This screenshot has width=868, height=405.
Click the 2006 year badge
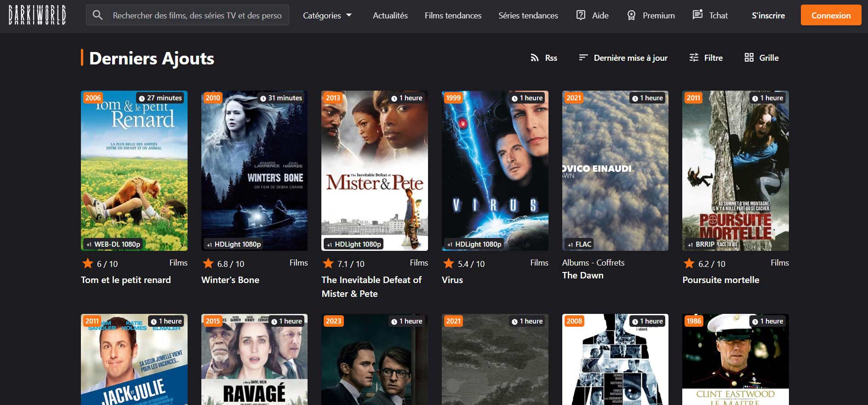[x=93, y=98]
